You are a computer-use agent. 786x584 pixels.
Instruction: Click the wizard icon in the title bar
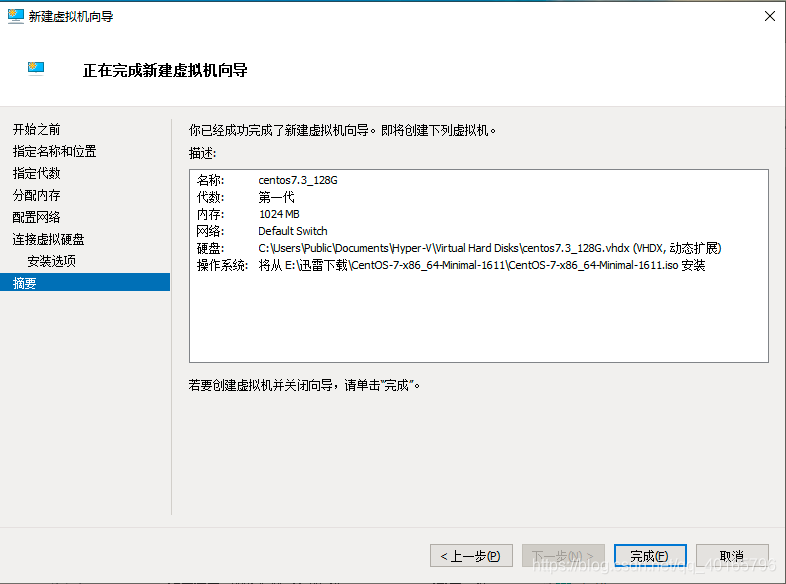[16, 16]
